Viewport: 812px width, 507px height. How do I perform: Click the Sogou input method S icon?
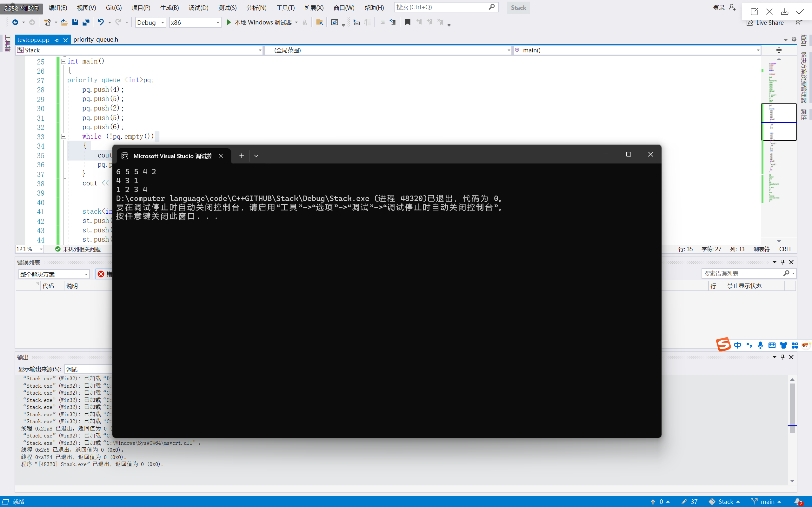point(723,344)
